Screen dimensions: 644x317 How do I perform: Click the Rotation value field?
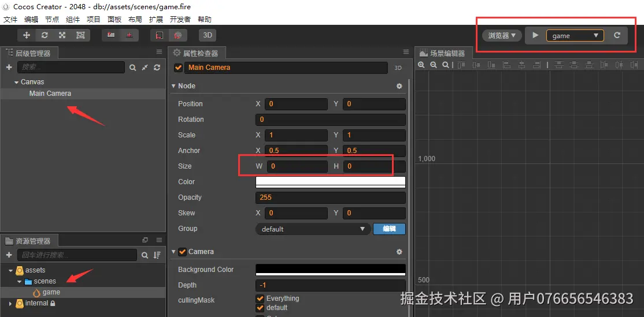331,120
